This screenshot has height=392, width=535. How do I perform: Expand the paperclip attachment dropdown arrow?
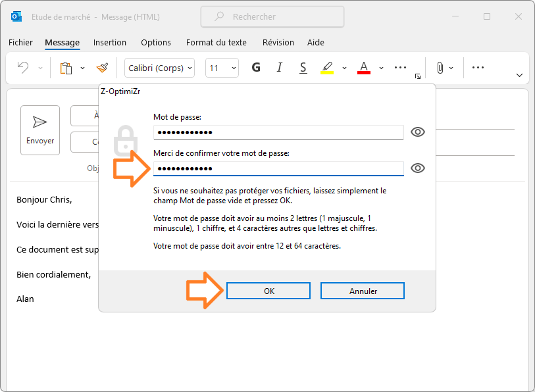(x=451, y=68)
